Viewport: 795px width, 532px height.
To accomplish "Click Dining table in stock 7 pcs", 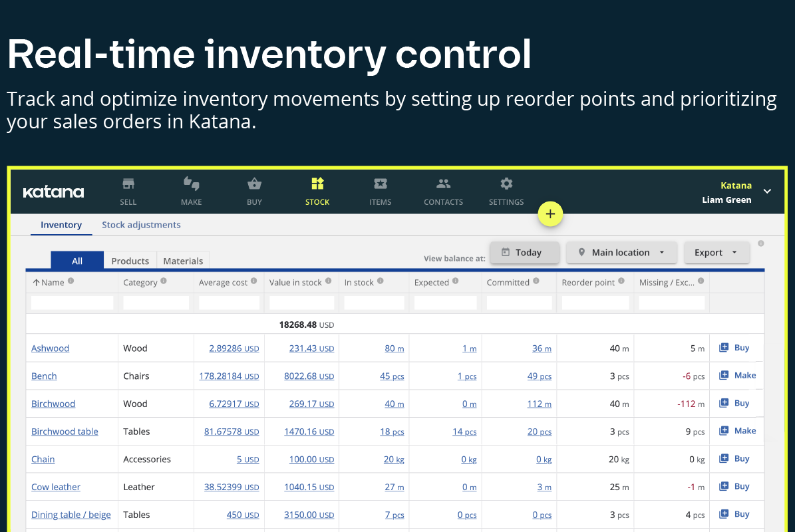I will (x=395, y=515).
